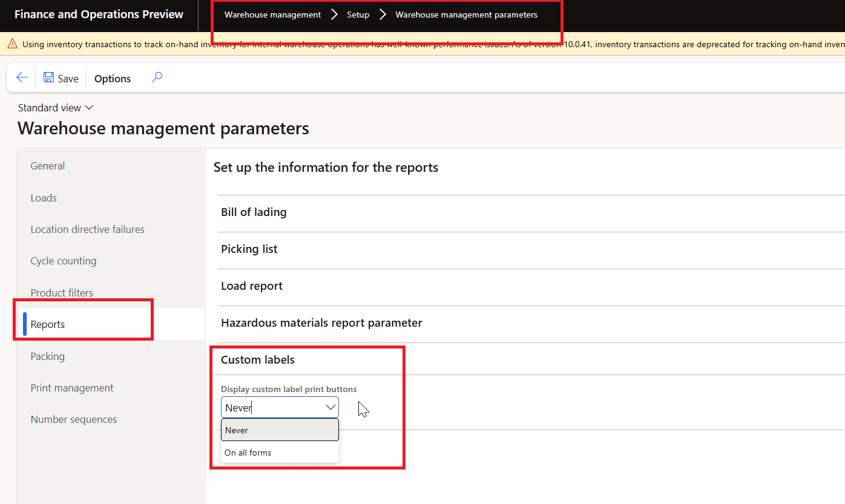Expand Hazardous materials report parameter section
845x504 pixels.
pos(531,323)
